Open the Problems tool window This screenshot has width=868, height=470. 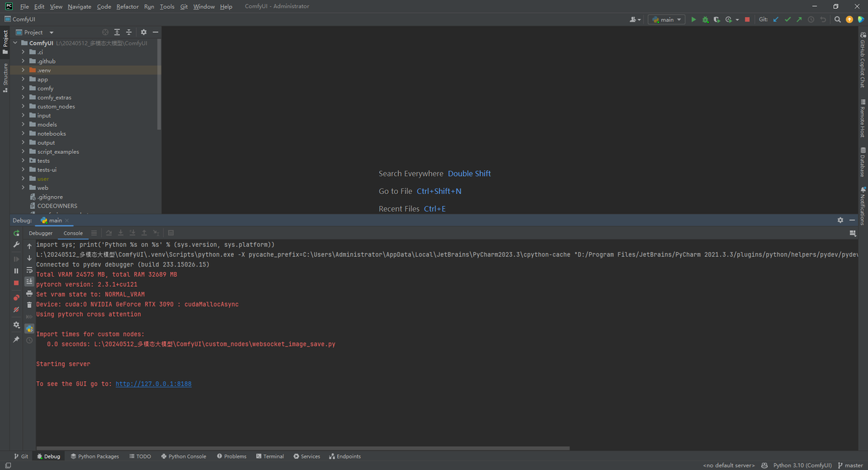(231, 456)
